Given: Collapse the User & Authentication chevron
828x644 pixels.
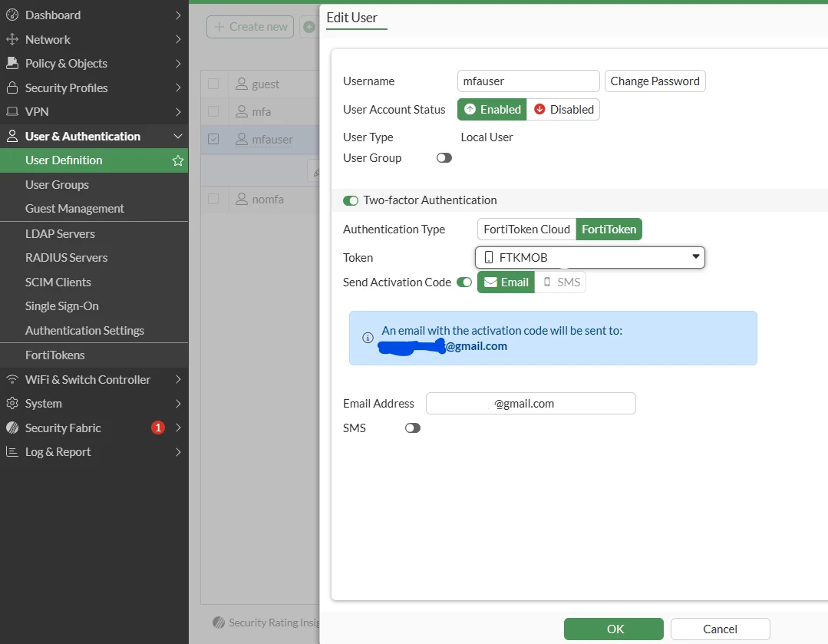Looking at the screenshot, I should coord(178,136).
